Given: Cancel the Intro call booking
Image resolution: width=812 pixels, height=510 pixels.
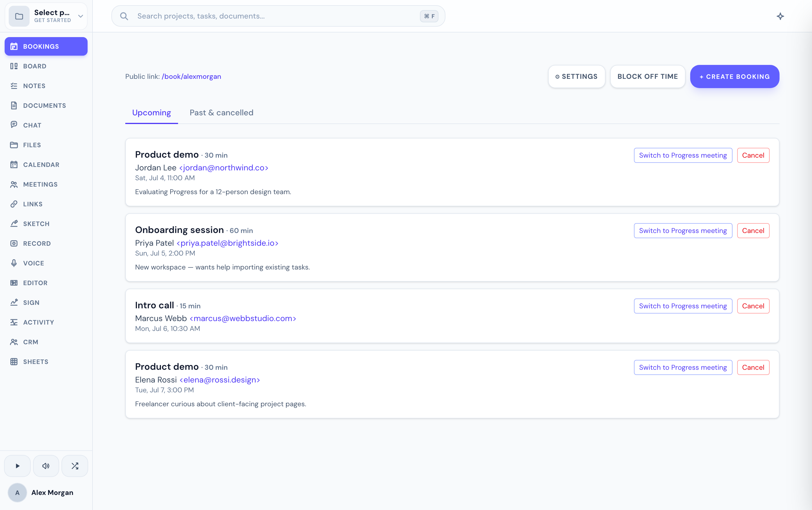Looking at the screenshot, I should click(753, 306).
